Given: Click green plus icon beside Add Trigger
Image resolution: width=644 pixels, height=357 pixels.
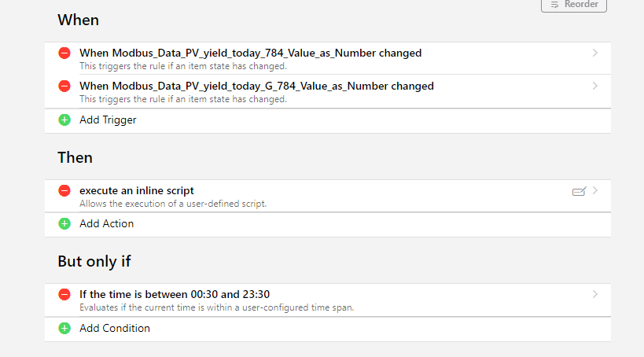Looking at the screenshot, I should (x=64, y=120).
